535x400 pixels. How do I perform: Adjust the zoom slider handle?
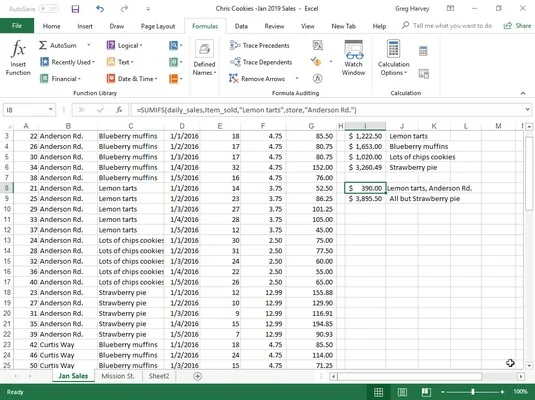pos(473,392)
